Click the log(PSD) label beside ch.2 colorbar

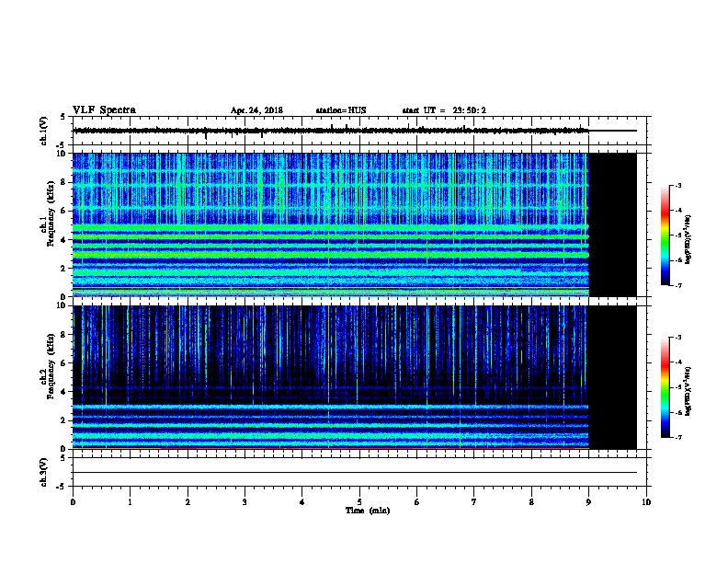pyautogui.click(x=688, y=391)
